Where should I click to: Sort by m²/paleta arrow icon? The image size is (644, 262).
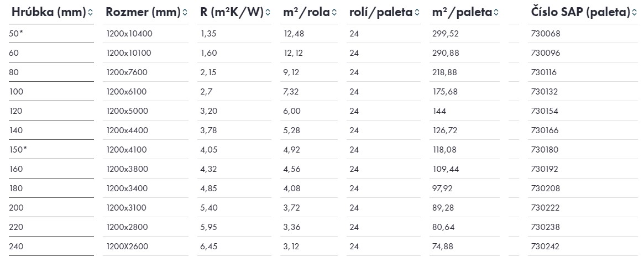tap(496, 13)
